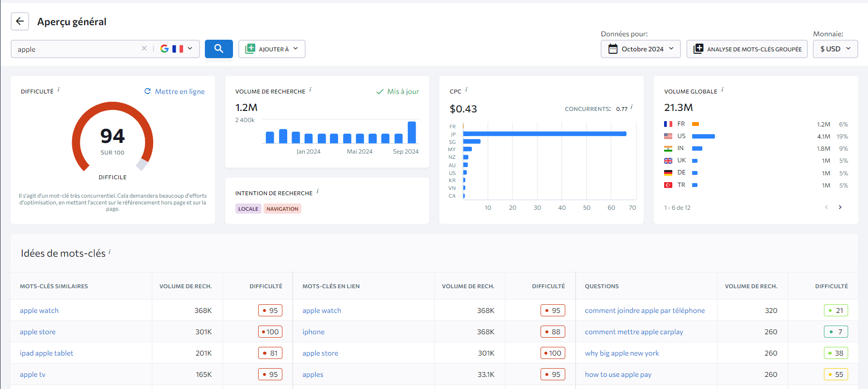Click the 1.2M search volume value
The height and width of the screenshot is (389, 868).
pyautogui.click(x=247, y=108)
